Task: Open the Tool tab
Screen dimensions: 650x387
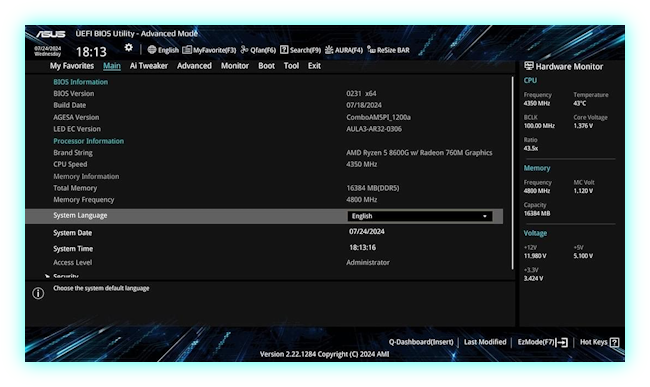Action: (291, 66)
